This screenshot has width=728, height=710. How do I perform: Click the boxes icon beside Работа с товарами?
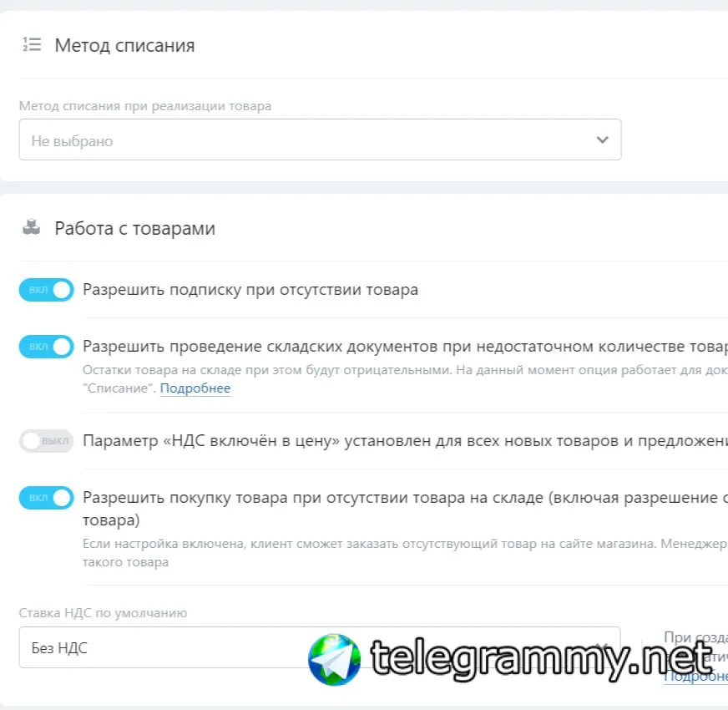pyautogui.click(x=32, y=227)
